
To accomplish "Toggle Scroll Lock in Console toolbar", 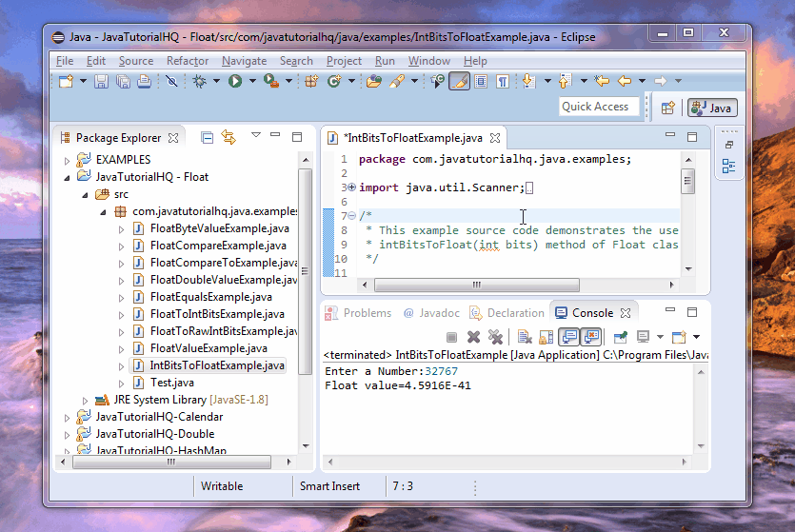I will 547,337.
